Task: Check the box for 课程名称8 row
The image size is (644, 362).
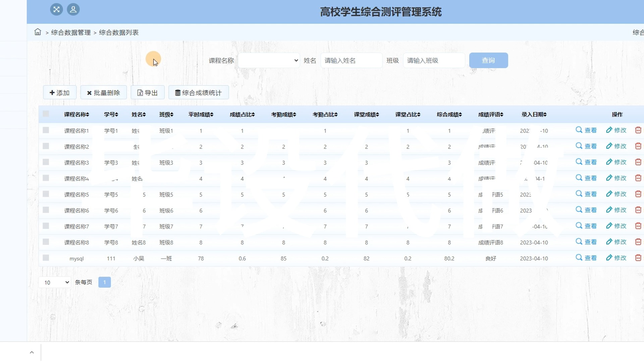Action: coord(46,242)
